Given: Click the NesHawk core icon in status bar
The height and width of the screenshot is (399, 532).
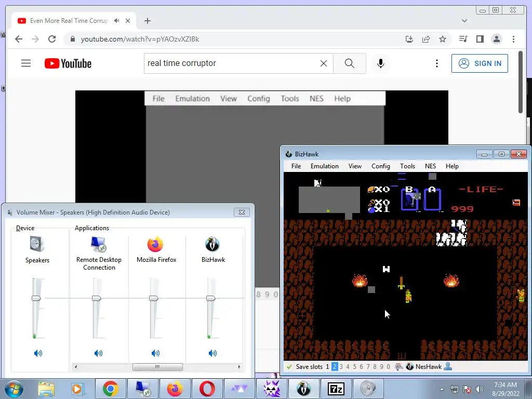Looking at the screenshot, I should pyautogui.click(x=409, y=366).
